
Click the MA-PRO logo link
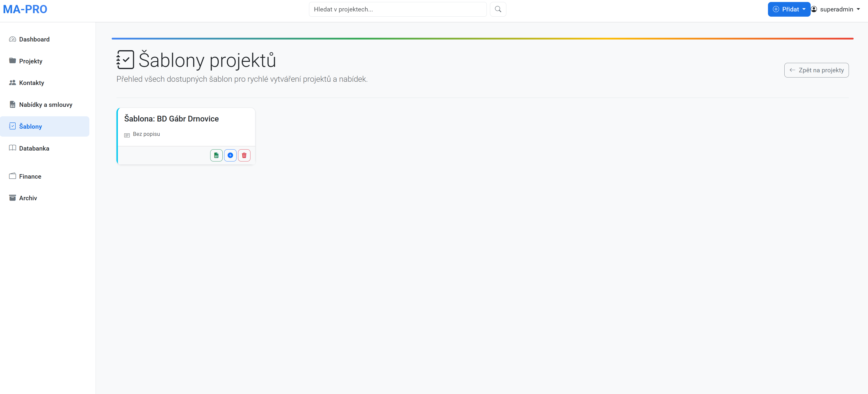(x=25, y=9)
